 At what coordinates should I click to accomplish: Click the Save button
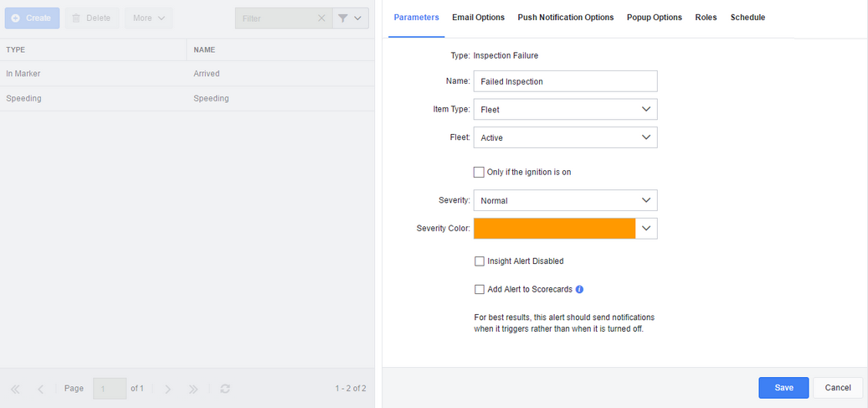click(783, 388)
